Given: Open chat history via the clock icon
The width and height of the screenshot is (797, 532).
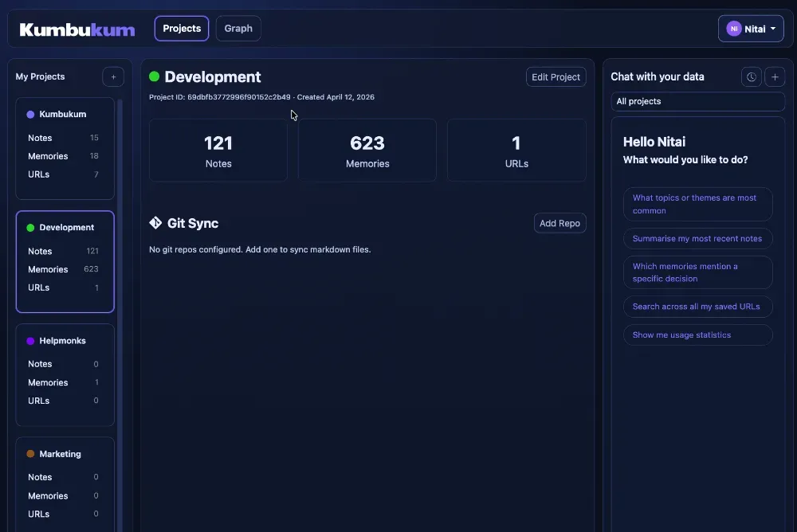Looking at the screenshot, I should pyautogui.click(x=751, y=76).
